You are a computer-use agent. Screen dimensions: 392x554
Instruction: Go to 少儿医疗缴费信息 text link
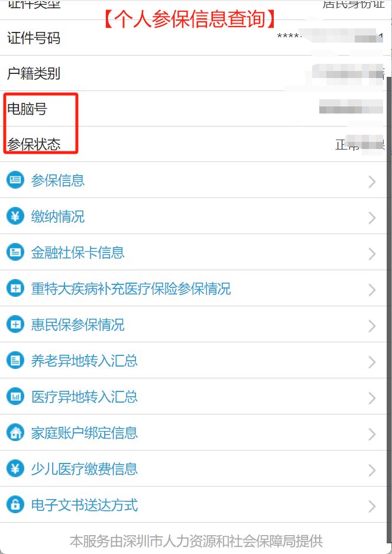click(x=84, y=469)
